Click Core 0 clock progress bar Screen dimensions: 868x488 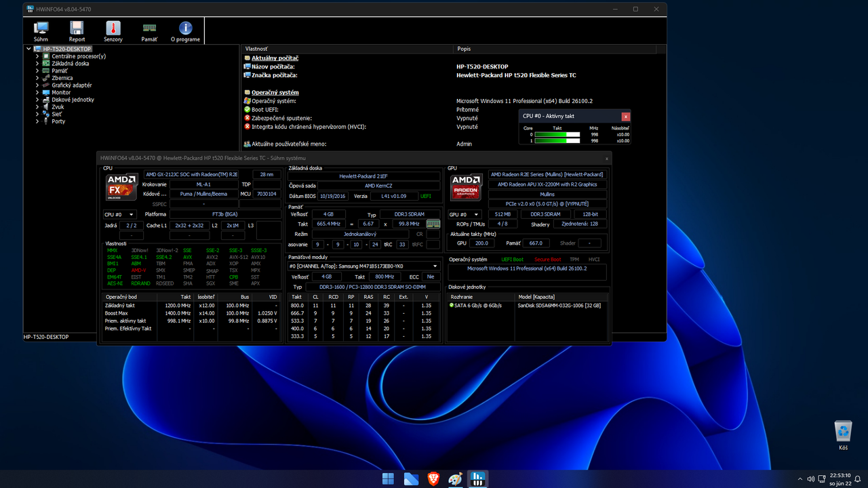pos(557,135)
